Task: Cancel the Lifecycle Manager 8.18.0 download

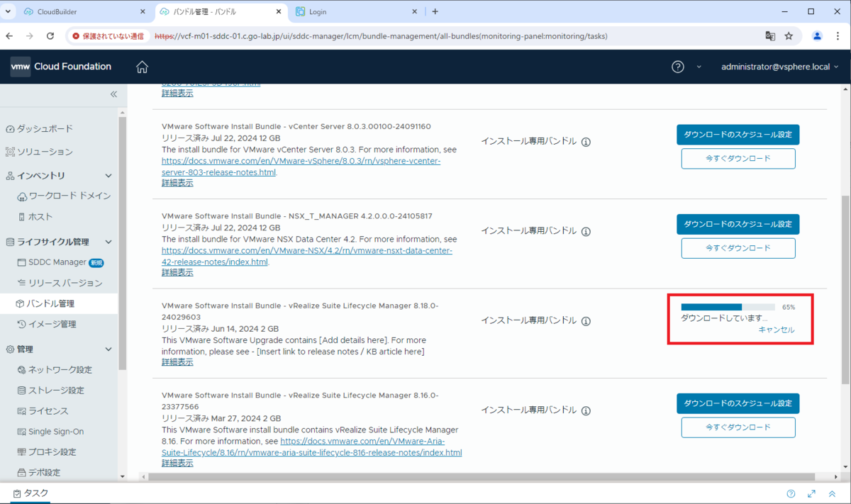Action: [x=777, y=330]
